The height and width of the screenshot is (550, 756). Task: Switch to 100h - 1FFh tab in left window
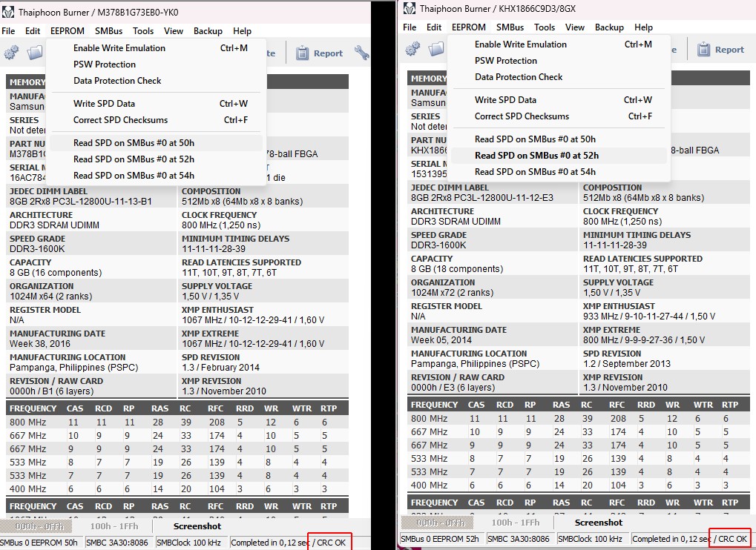(x=114, y=526)
